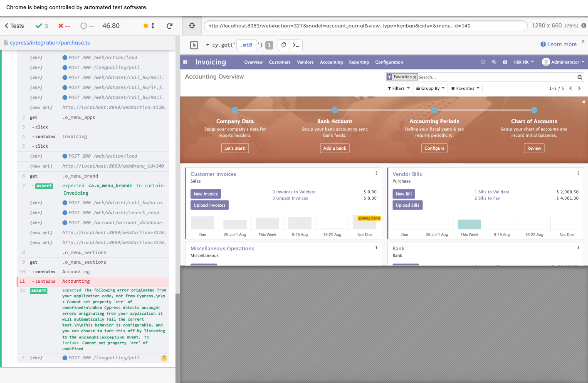Open the Odoo apps grid menu icon
Screen dimensions: 588x383
point(185,62)
